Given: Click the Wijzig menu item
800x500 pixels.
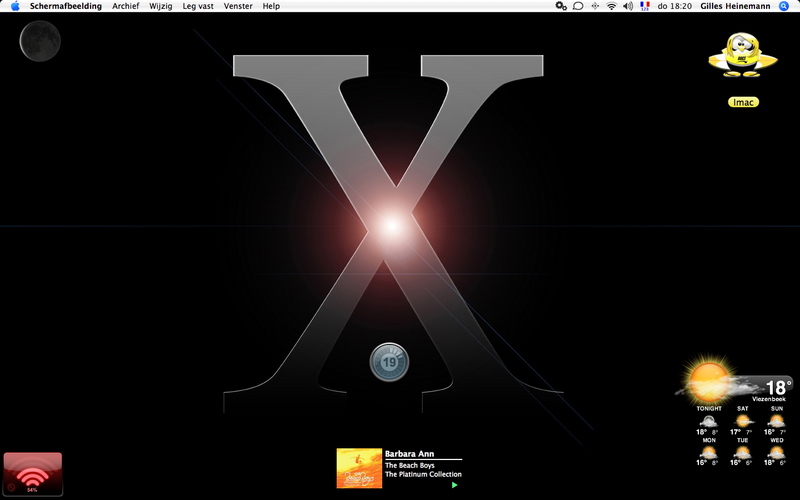Looking at the screenshot, I should coord(160,6).
